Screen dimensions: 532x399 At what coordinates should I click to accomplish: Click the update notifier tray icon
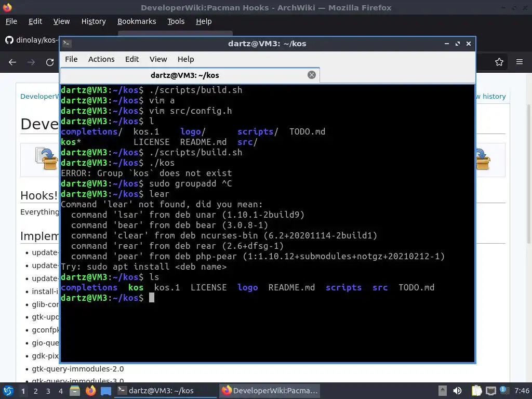click(503, 390)
